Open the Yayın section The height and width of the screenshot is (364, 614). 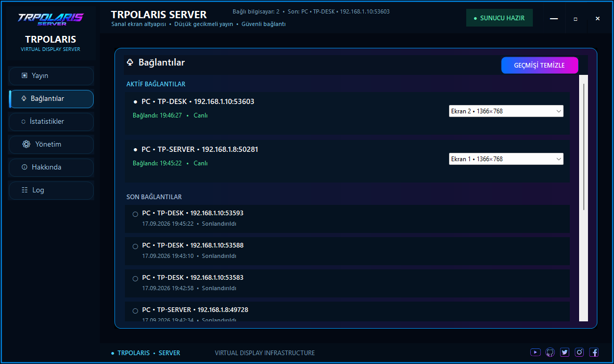click(51, 76)
